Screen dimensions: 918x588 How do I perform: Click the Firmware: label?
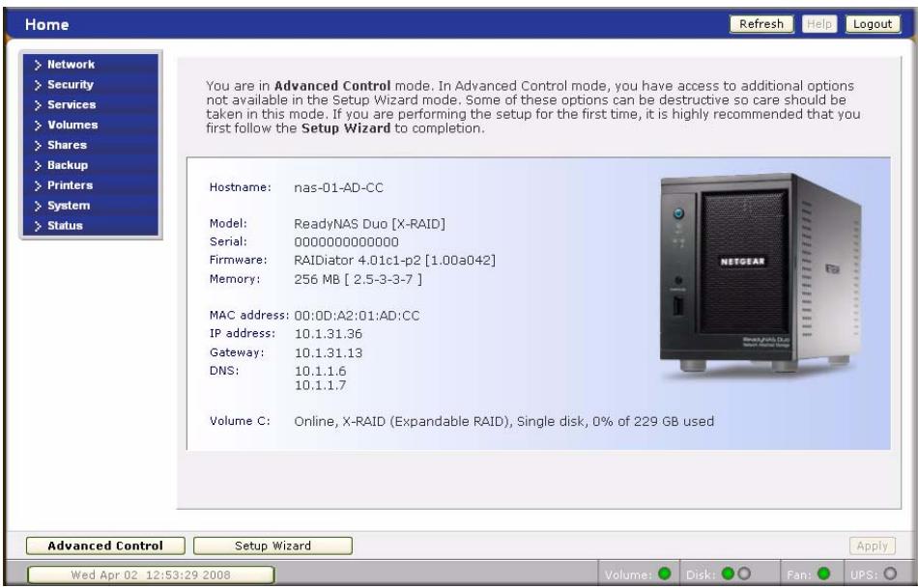click(239, 260)
